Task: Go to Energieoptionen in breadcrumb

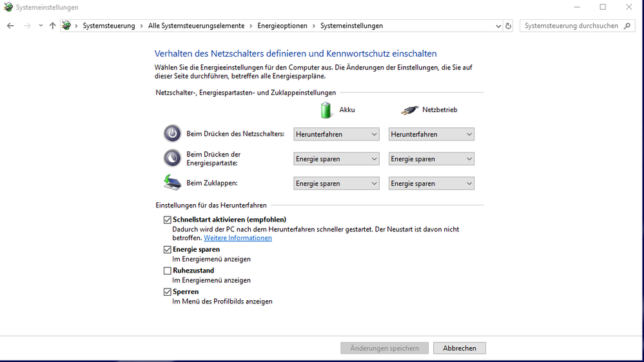Action: (x=282, y=26)
